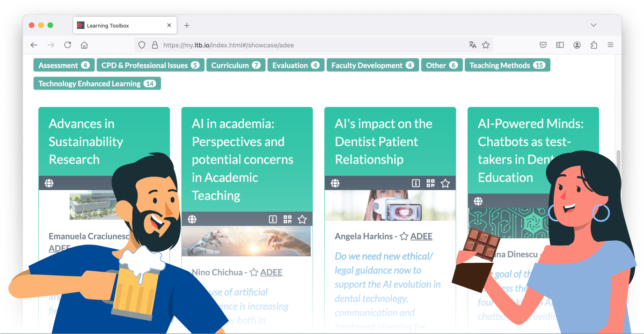Open the browser hamburger application menu
644x334 pixels.
[x=611, y=45]
